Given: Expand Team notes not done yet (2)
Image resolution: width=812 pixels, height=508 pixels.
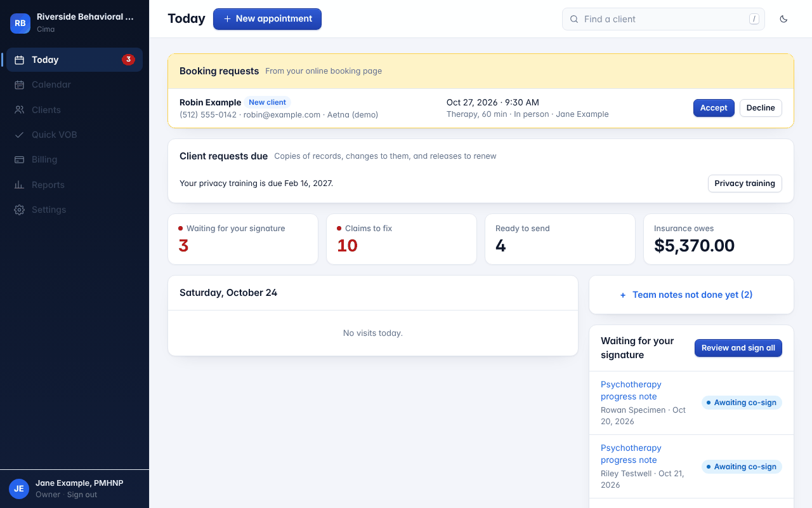Looking at the screenshot, I should click(691, 295).
